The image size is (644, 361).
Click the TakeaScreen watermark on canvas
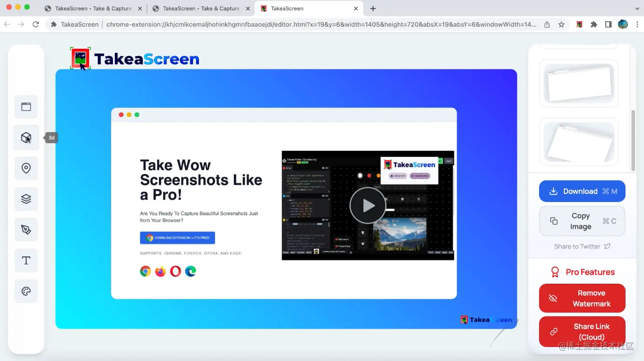tap(487, 320)
